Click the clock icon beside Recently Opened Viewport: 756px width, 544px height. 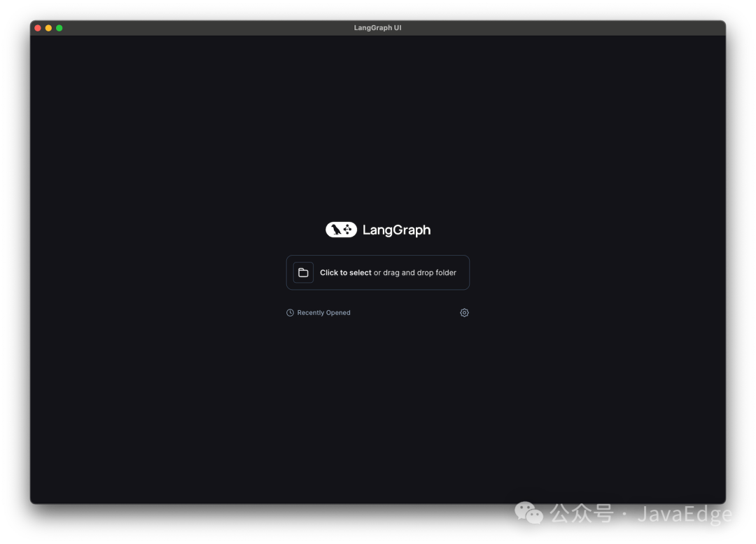click(x=290, y=312)
